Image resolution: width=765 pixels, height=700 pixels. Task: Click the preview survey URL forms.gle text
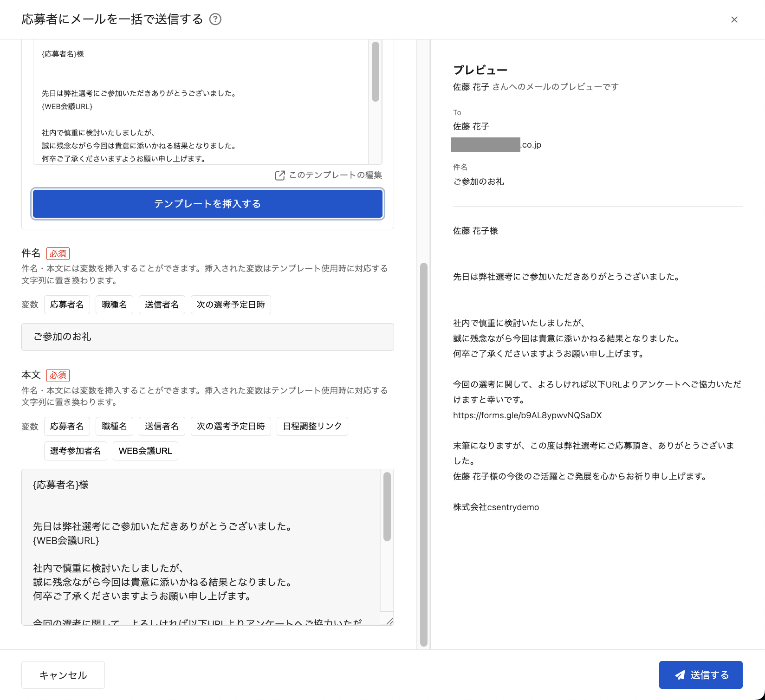tap(527, 415)
